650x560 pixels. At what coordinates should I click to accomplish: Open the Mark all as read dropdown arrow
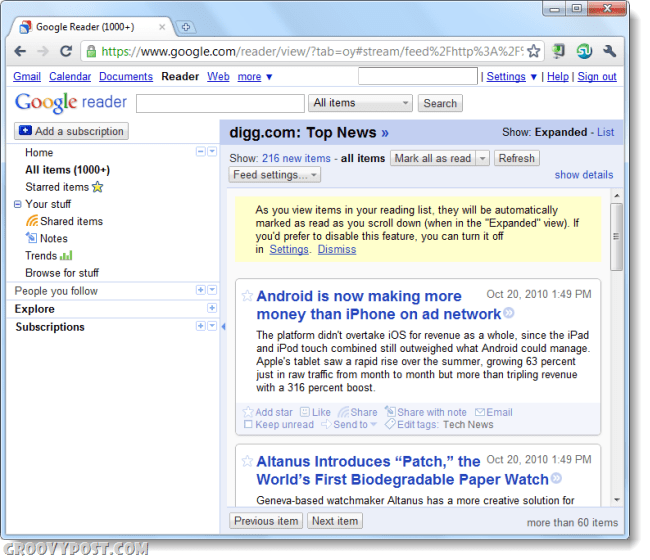[482, 158]
